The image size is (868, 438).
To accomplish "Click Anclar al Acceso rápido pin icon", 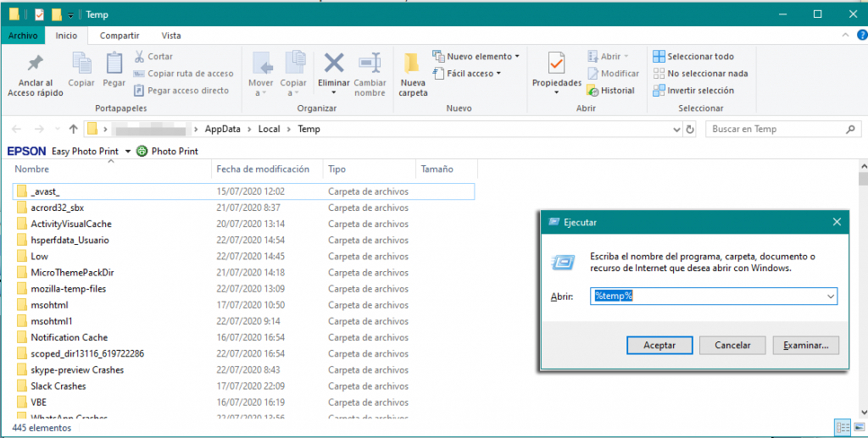I will coord(35,64).
